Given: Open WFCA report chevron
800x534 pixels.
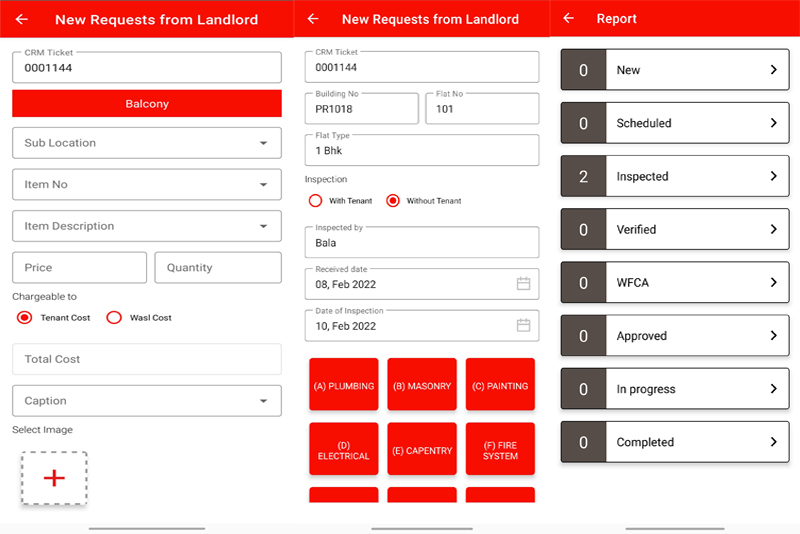Looking at the screenshot, I should tap(773, 283).
